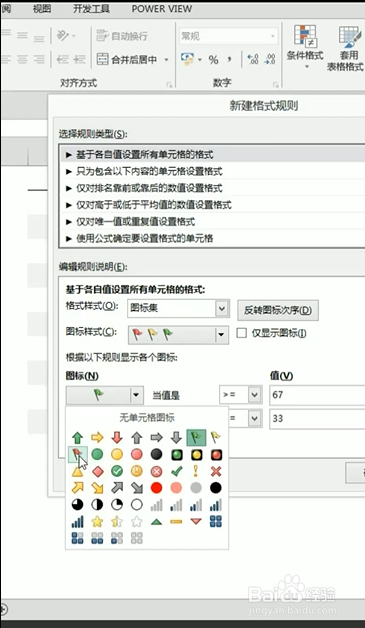Pick the red down arrow icon
The height and width of the screenshot is (628, 365).
117,437
